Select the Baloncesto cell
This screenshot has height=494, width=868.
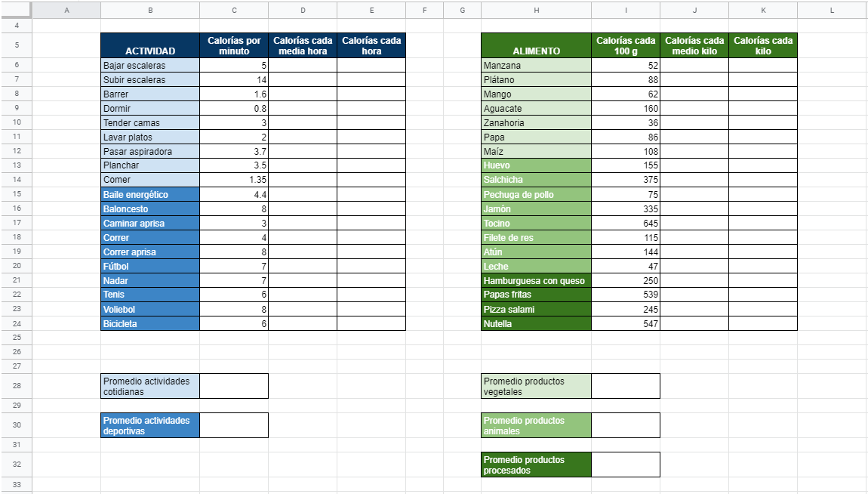coord(150,208)
